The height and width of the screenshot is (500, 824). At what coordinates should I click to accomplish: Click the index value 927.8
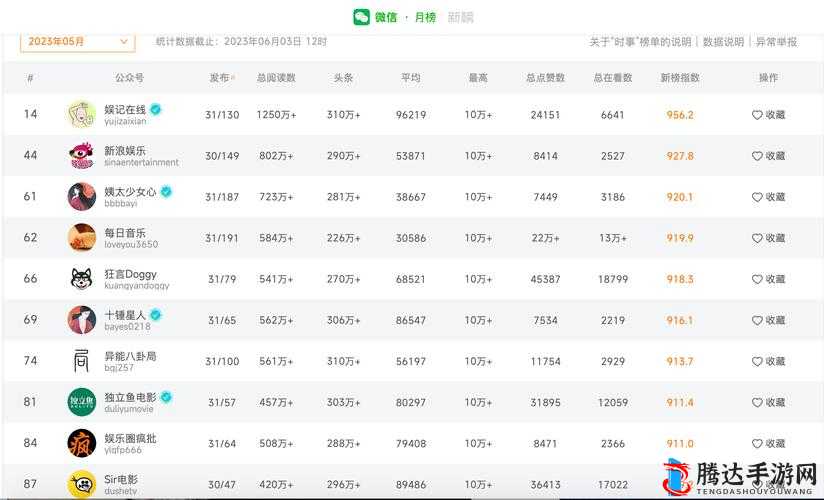(x=680, y=156)
